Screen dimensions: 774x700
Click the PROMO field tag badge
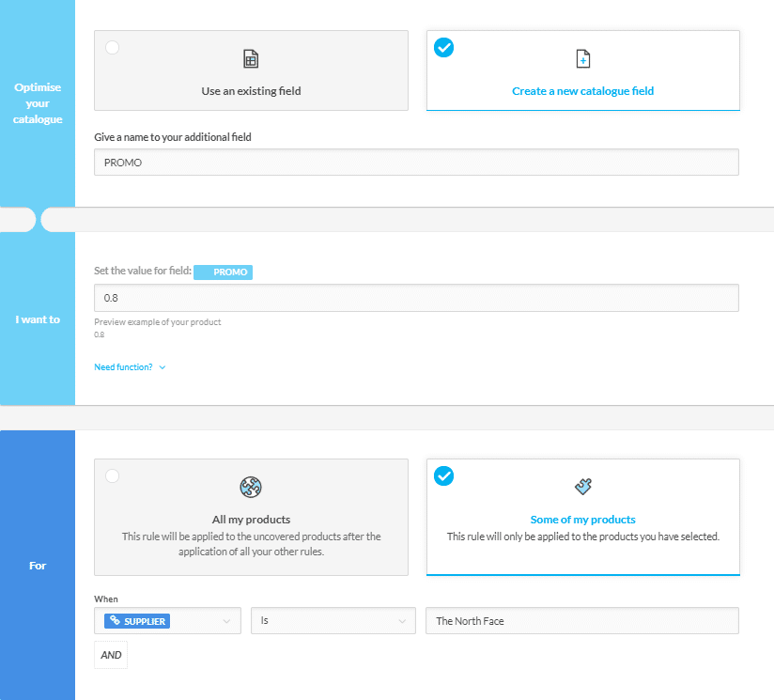tap(224, 272)
